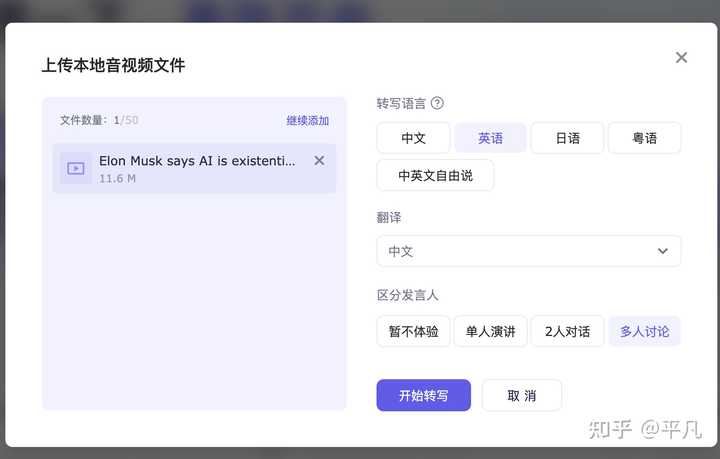Click the 11.6 M file size text

[117, 179]
